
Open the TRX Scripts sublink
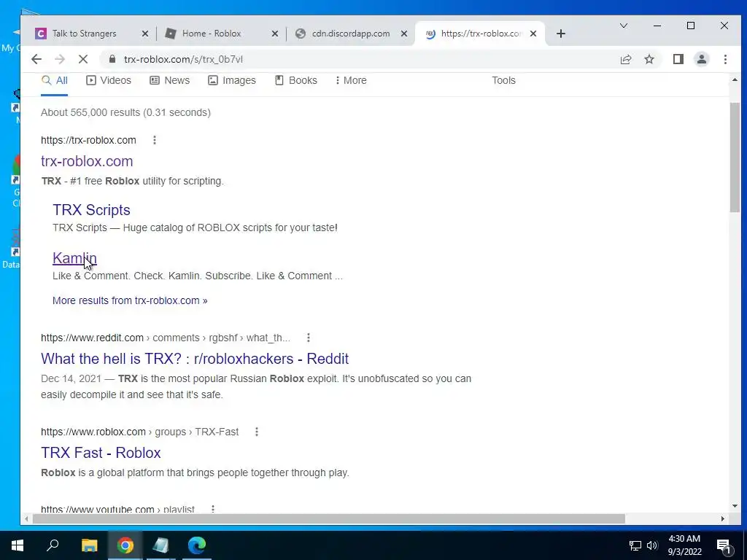(x=91, y=210)
